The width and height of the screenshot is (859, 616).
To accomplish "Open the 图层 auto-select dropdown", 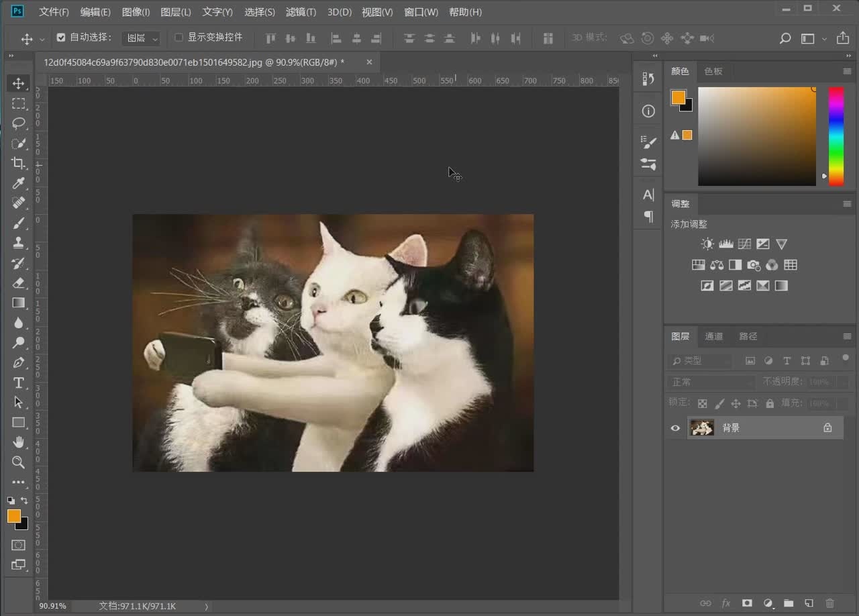I will coord(141,38).
